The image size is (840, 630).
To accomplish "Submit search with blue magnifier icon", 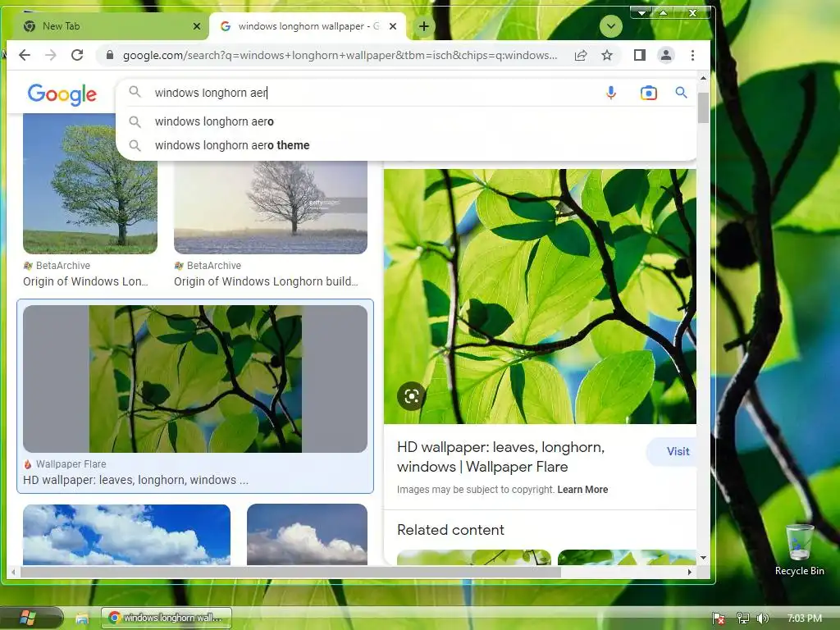I will point(681,93).
